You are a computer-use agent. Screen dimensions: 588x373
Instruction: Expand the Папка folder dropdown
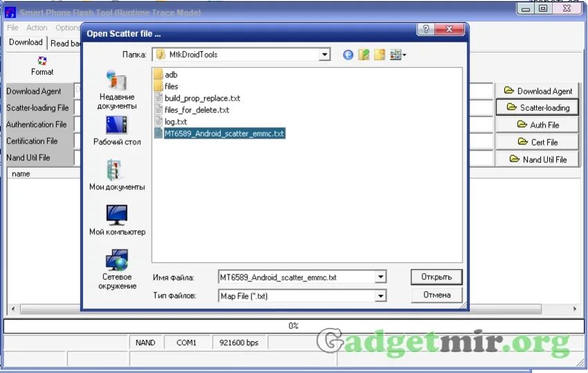(x=324, y=55)
